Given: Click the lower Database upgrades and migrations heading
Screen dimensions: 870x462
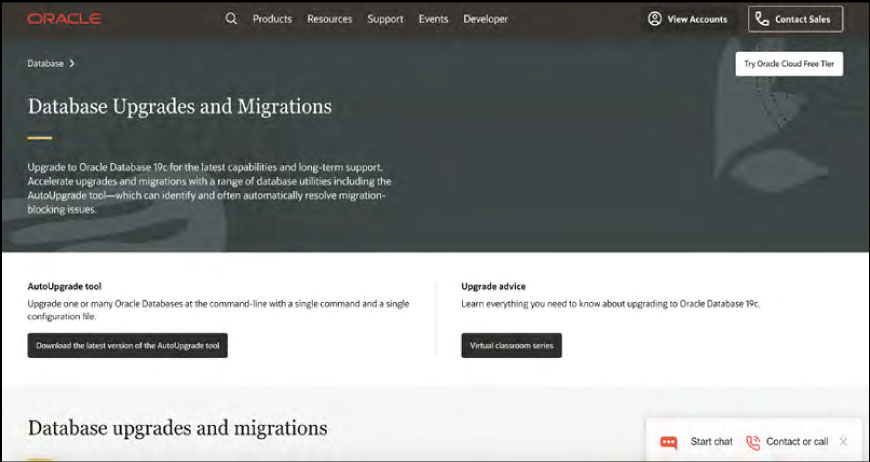Looking at the screenshot, I should (178, 428).
